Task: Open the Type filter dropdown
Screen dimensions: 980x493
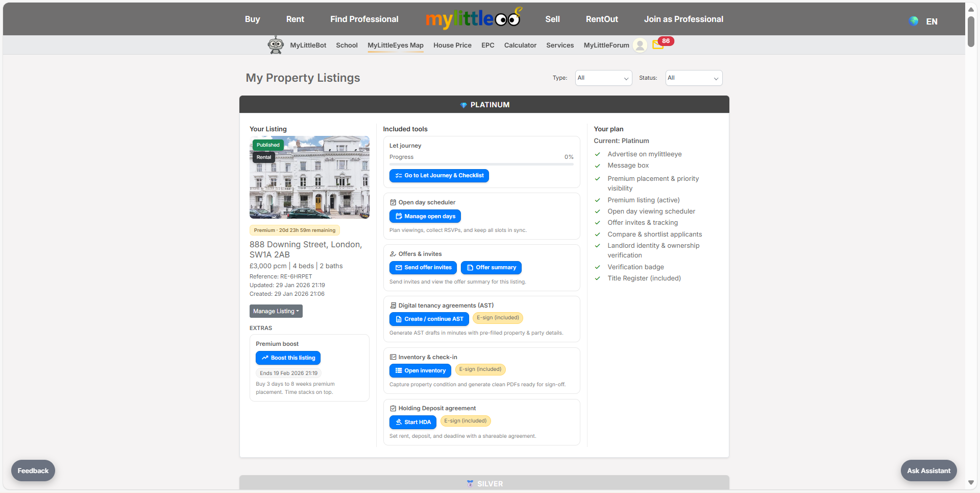Action: 603,78
